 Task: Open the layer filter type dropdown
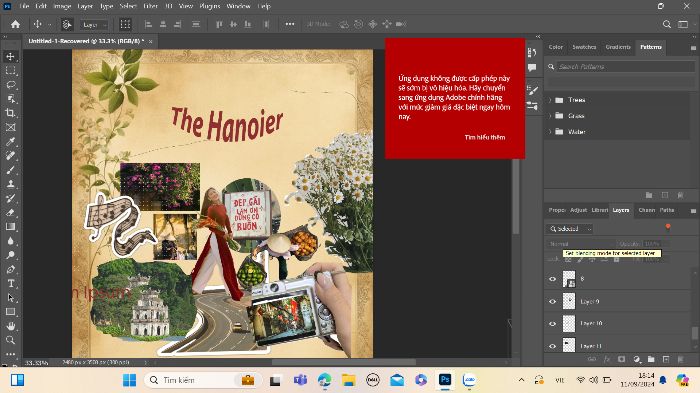[570, 229]
